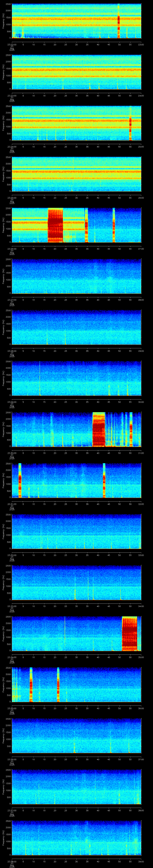Click the spectrogram panel starting at 23:26:00
153x868 pixels.
[77, 225]
